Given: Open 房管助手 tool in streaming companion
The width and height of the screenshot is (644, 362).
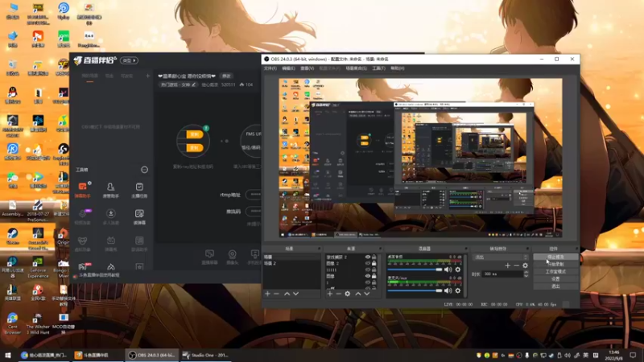Looking at the screenshot, I should (110, 190).
